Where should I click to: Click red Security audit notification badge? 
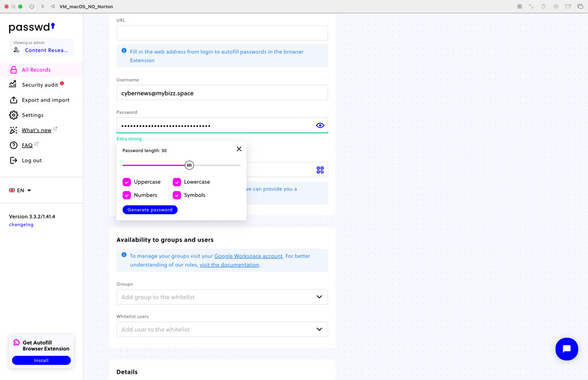tap(62, 83)
